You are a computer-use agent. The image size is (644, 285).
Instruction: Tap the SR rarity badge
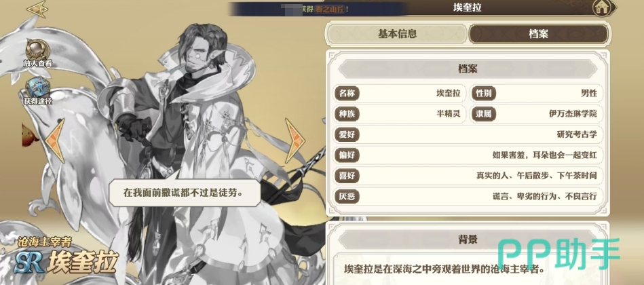click(x=31, y=261)
